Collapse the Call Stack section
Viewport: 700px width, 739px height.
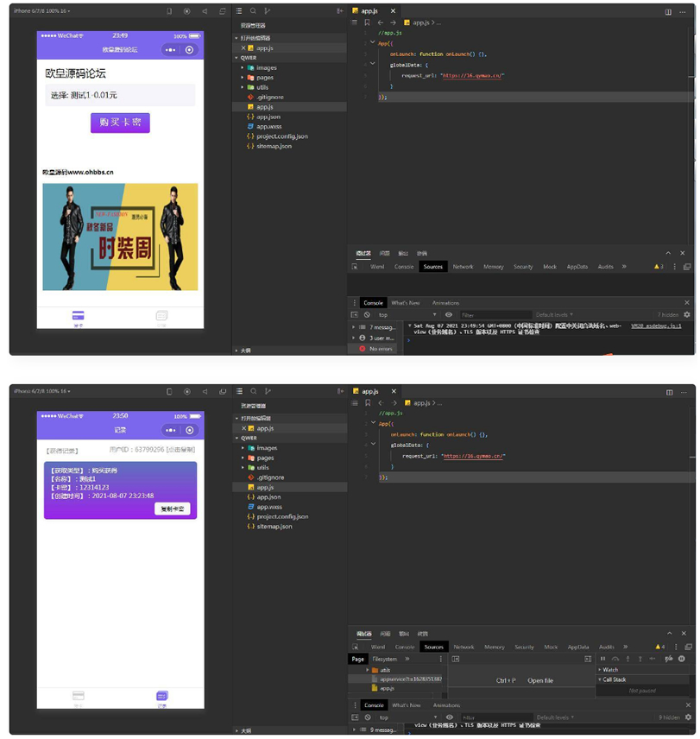pyautogui.click(x=615, y=679)
